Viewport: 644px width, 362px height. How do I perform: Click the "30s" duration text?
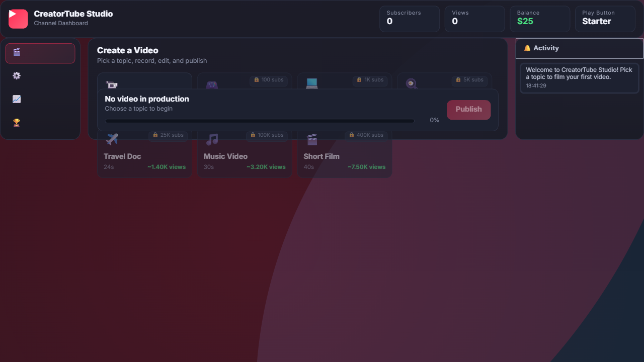pyautogui.click(x=209, y=167)
